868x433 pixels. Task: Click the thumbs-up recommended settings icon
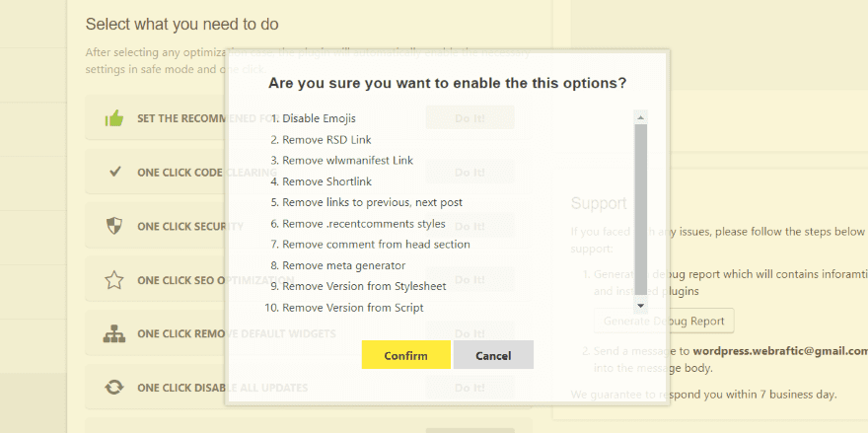pyautogui.click(x=114, y=118)
